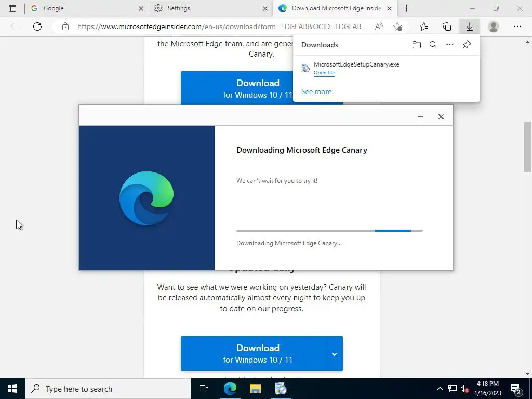Open the clock and date flyout
Viewport: 532px width, 399px height.
pyautogui.click(x=487, y=389)
